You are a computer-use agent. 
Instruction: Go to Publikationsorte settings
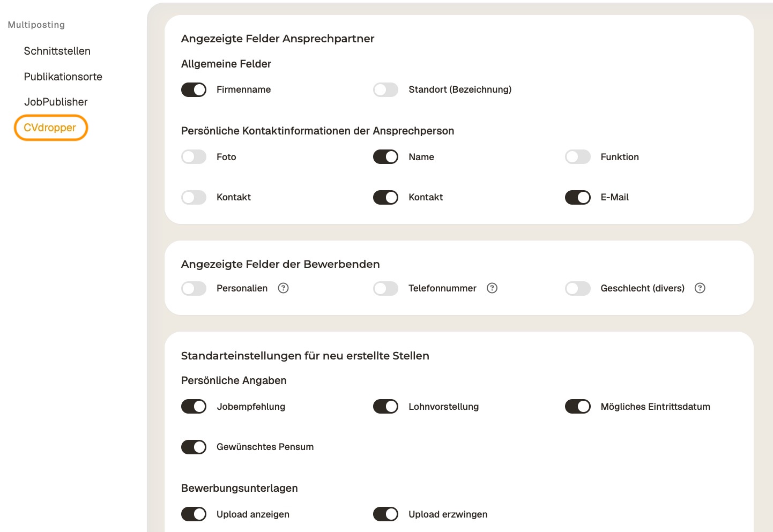pos(63,77)
